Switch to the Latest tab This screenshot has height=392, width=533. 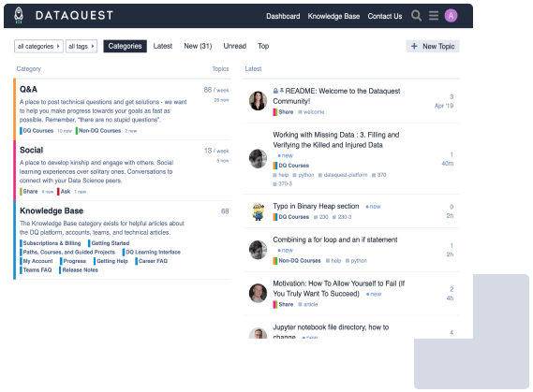click(x=162, y=46)
